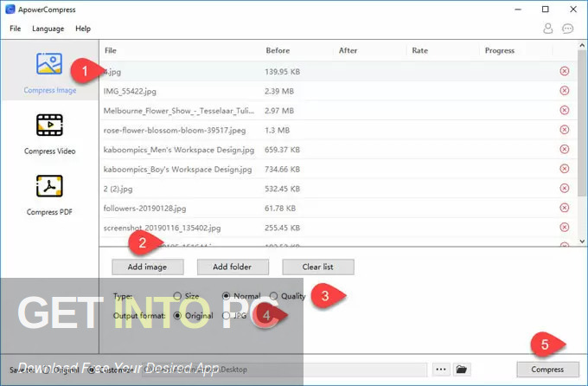Set save location to Customize
Viewport: 588px width, 386px height.
[91, 370]
